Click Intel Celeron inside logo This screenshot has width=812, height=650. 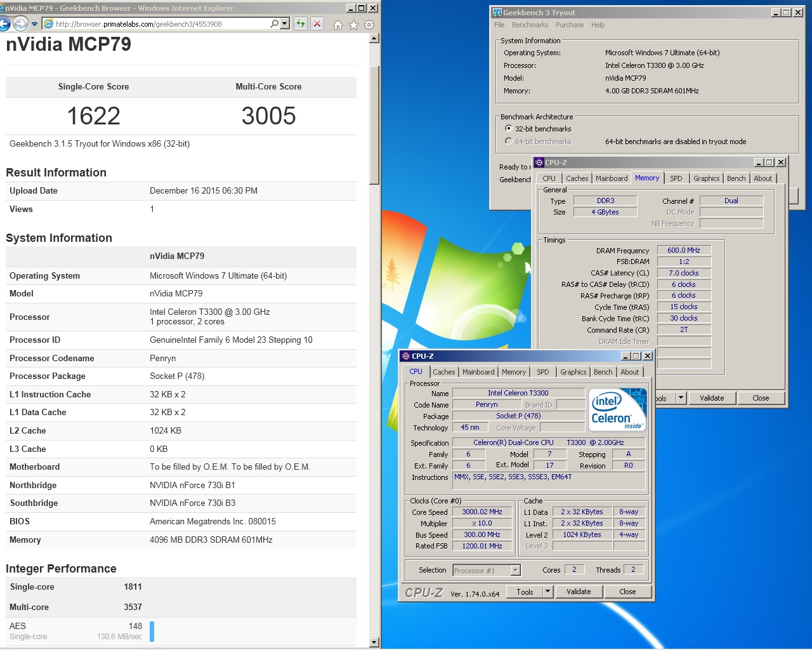pyautogui.click(x=617, y=409)
